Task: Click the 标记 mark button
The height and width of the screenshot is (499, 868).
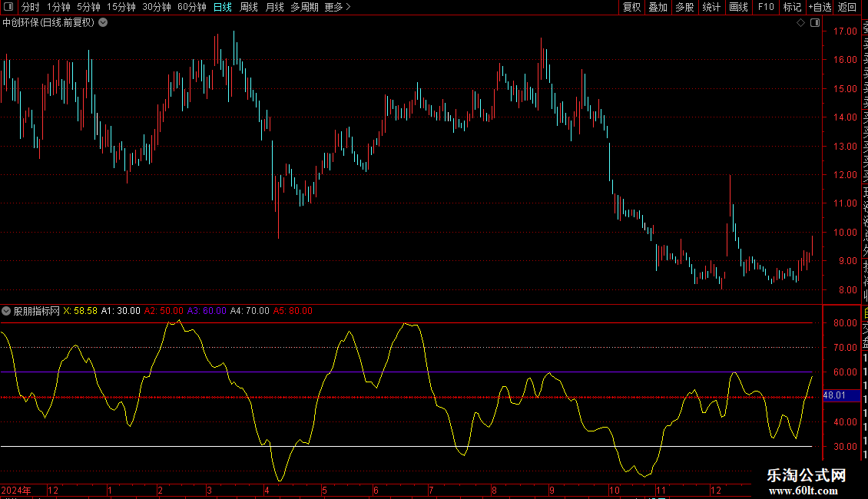Action: (792, 7)
